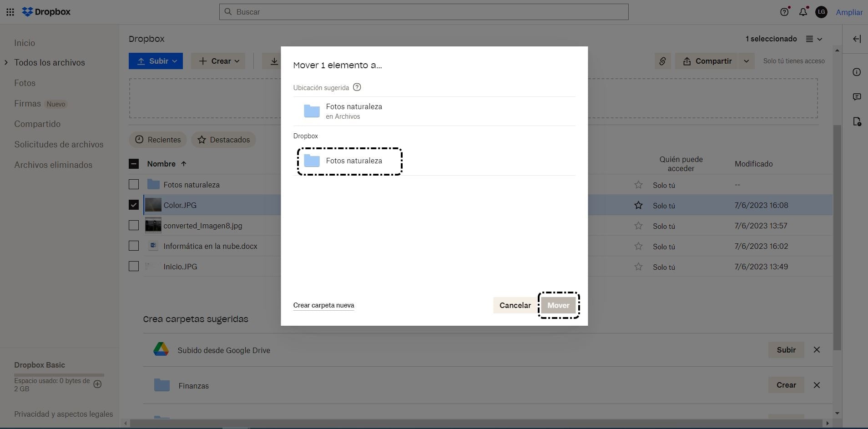The image size is (868, 429).
Task: Check the Fotos naturaleza folder checkbox
Action: pyautogui.click(x=134, y=184)
